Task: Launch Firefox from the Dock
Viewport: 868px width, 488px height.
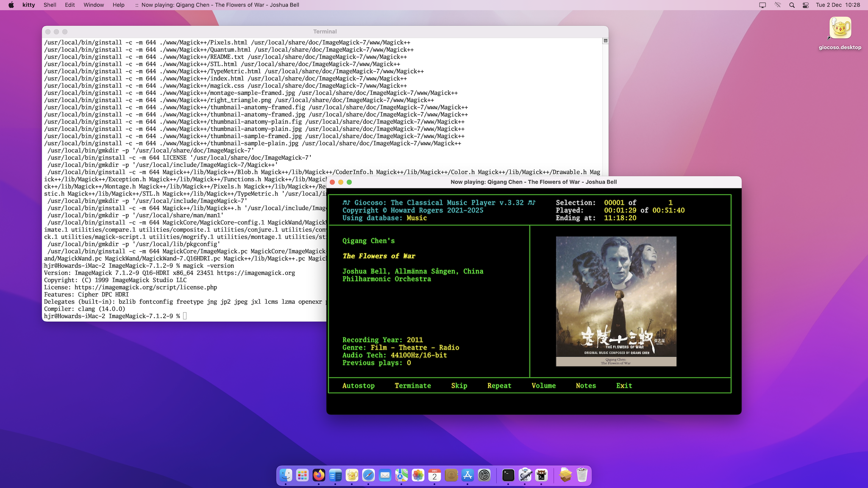Action: coord(319,475)
